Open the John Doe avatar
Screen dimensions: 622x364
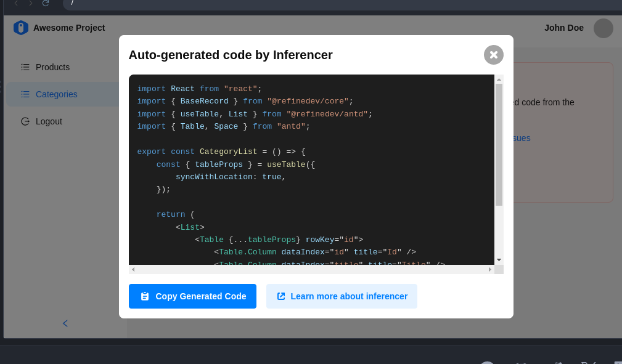click(604, 28)
